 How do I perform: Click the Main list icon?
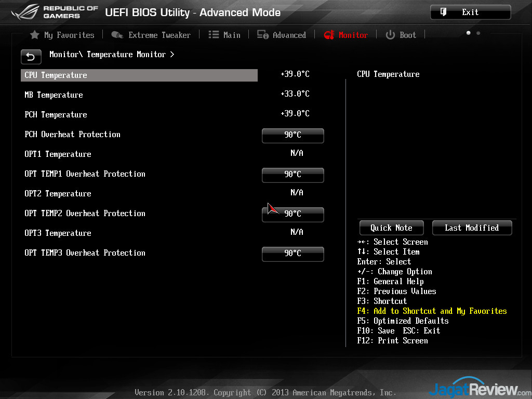pos(214,35)
